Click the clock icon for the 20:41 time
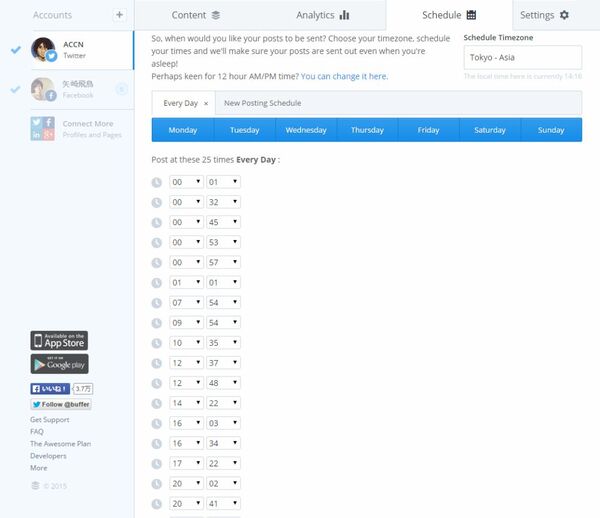The height and width of the screenshot is (518, 600). click(157, 504)
